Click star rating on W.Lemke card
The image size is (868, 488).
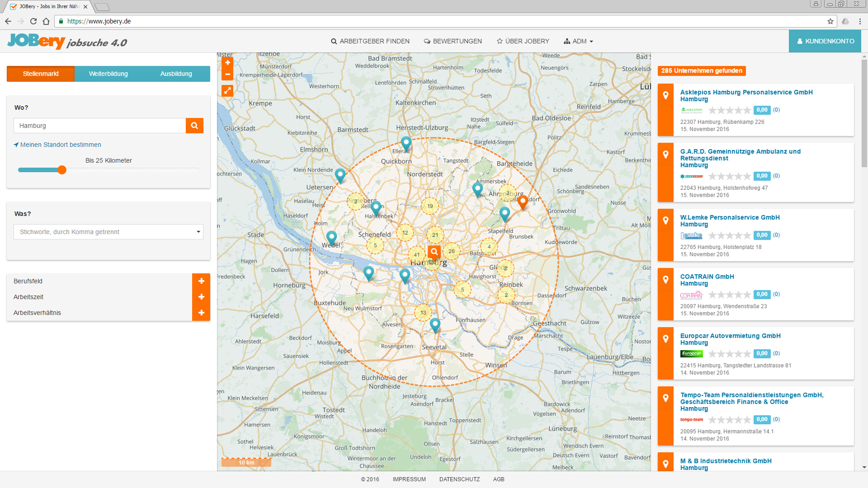coord(729,235)
